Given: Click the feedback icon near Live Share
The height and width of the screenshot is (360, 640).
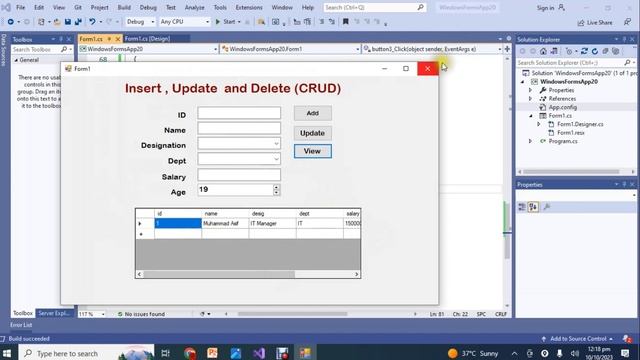Looking at the screenshot, I should coord(627,22).
